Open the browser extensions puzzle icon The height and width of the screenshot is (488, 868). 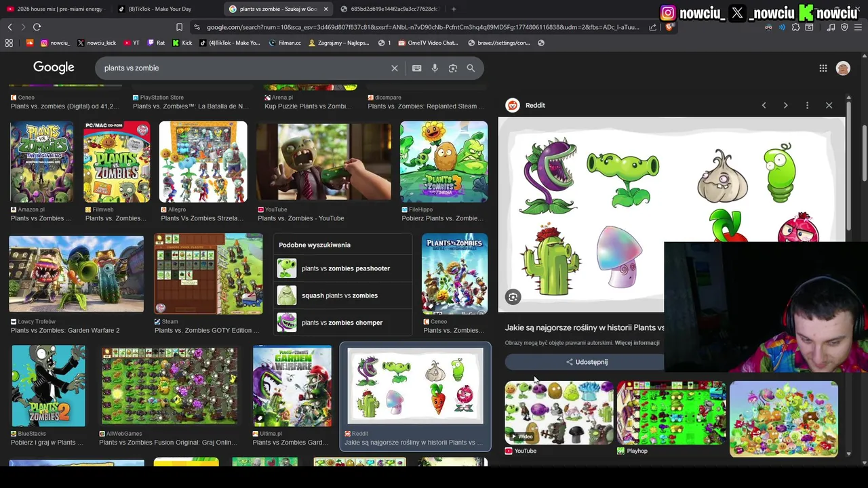point(795,27)
